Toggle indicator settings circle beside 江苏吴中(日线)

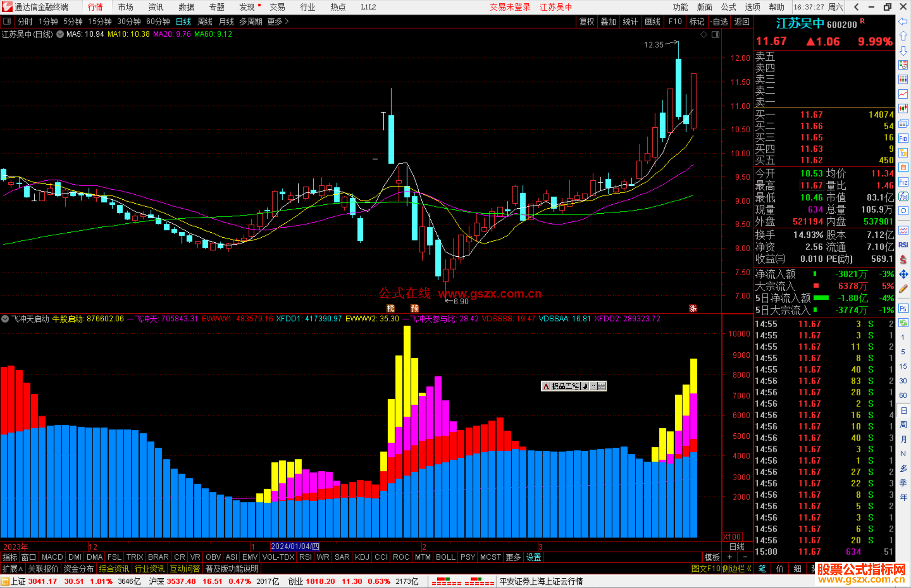60,34
